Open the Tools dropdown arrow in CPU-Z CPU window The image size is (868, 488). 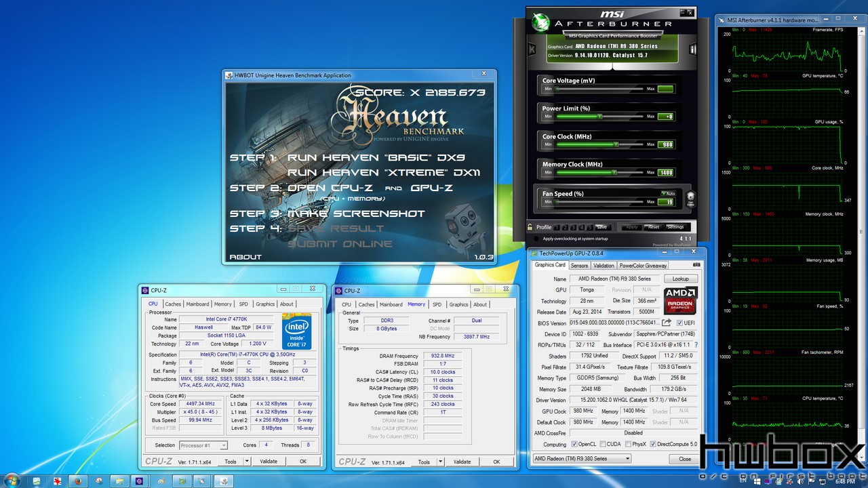tap(247, 462)
